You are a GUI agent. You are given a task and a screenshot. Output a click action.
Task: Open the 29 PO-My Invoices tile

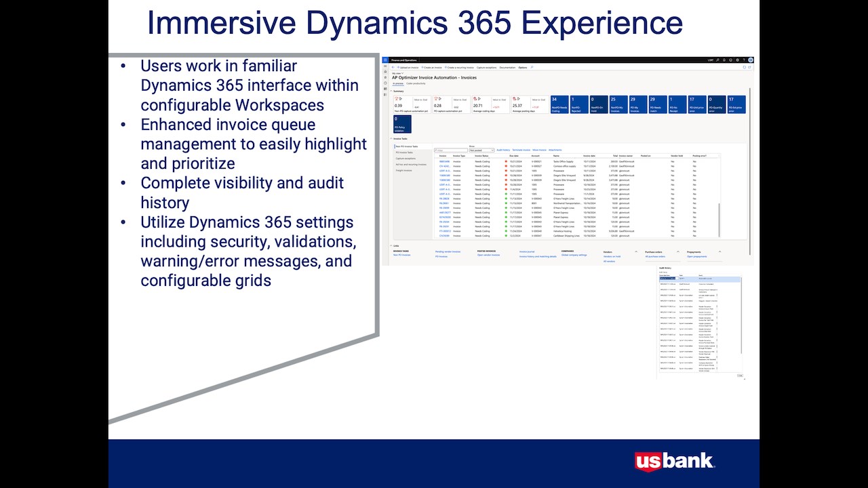pyautogui.click(x=638, y=104)
